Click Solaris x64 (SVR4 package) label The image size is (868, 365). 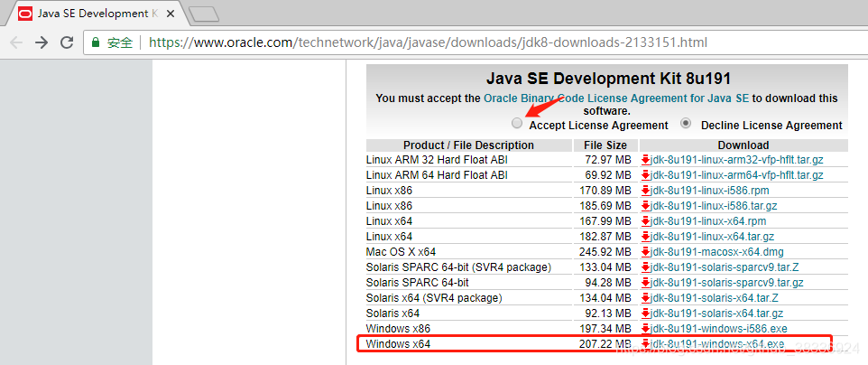click(x=434, y=298)
